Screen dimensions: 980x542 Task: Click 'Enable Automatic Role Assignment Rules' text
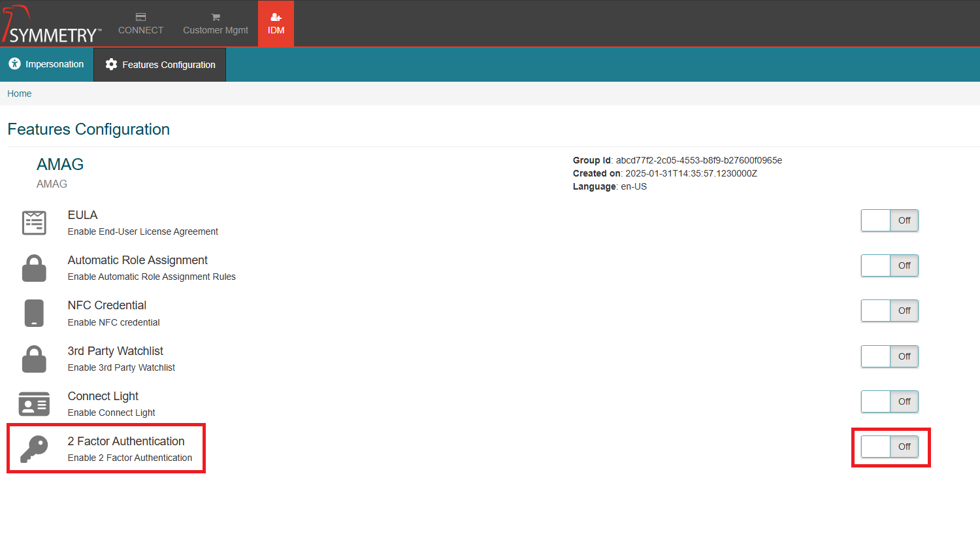click(152, 277)
